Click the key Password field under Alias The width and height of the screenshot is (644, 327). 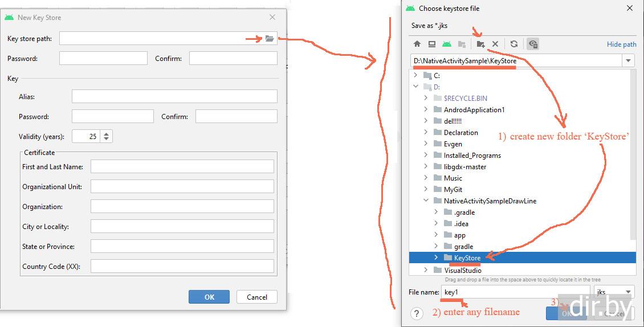tap(112, 116)
